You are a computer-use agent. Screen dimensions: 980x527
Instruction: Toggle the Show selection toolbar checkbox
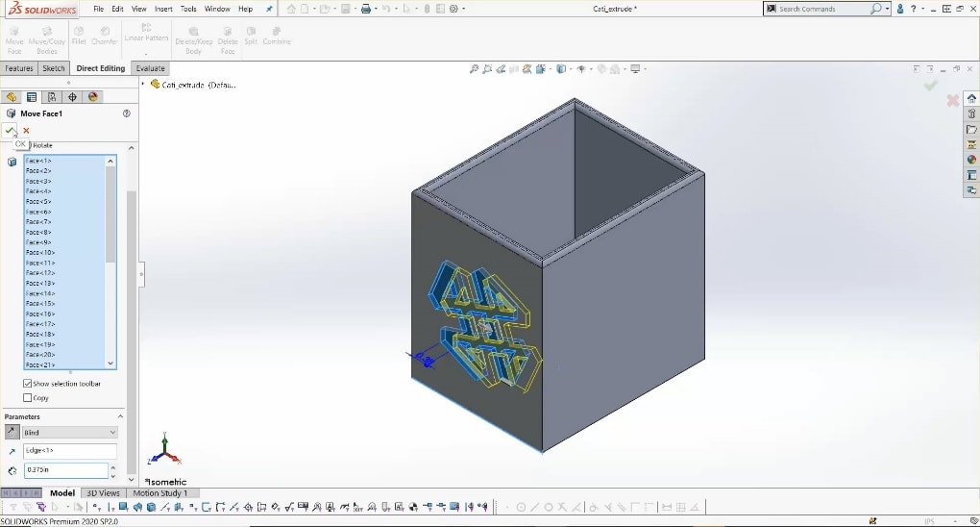click(x=28, y=384)
